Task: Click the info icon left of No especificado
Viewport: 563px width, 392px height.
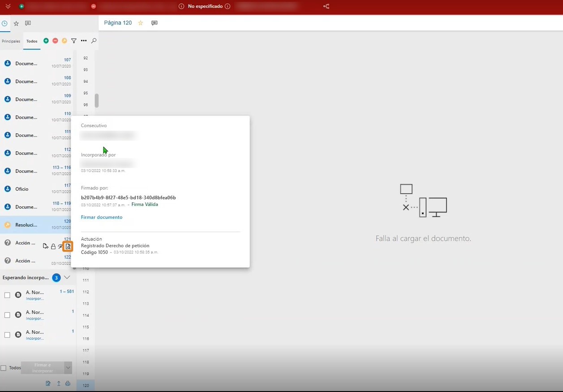Action: (181, 6)
